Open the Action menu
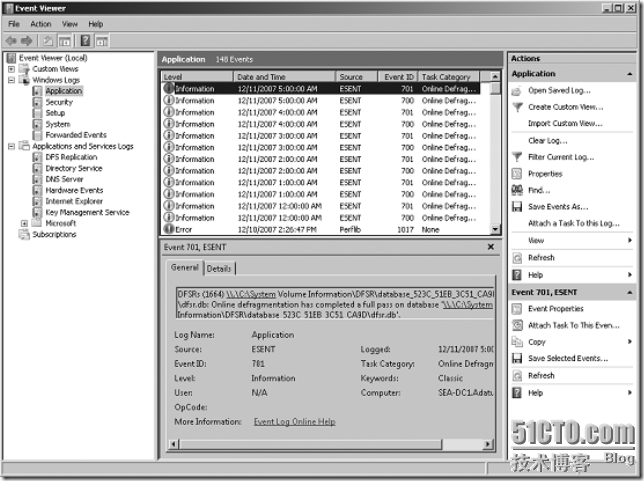 [41, 24]
